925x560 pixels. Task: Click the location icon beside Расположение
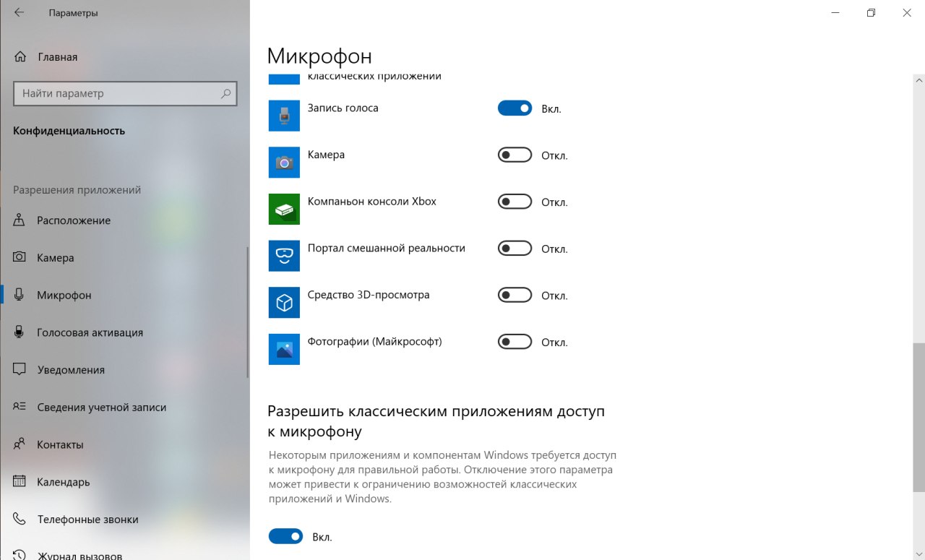click(x=20, y=220)
